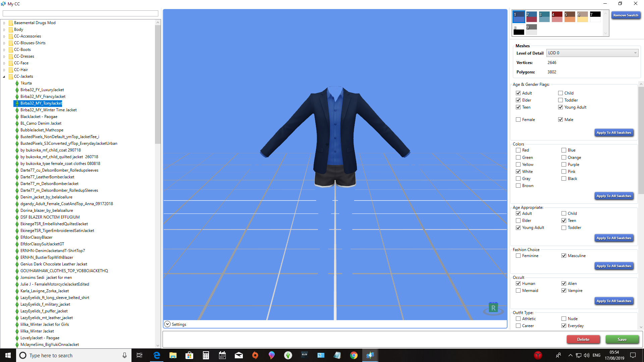Open Task View from the taskbar
Image resolution: width=644 pixels, height=362 pixels.
[x=140, y=355]
